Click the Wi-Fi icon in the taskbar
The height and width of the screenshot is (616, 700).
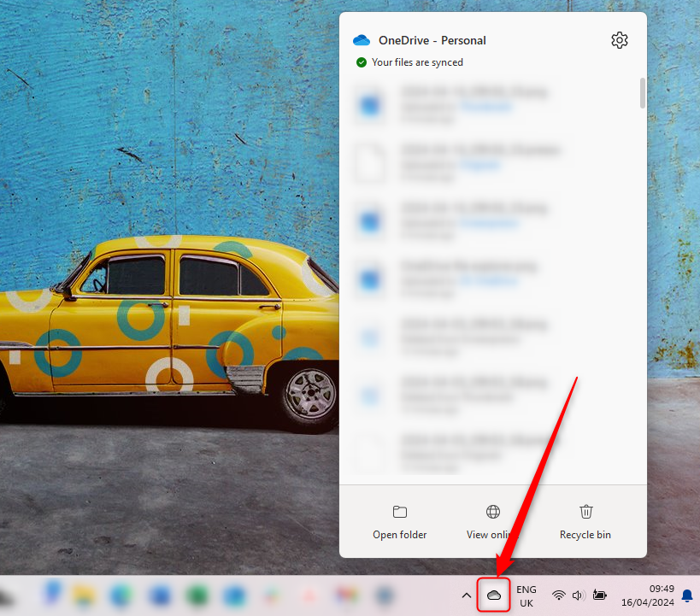click(x=558, y=595)
